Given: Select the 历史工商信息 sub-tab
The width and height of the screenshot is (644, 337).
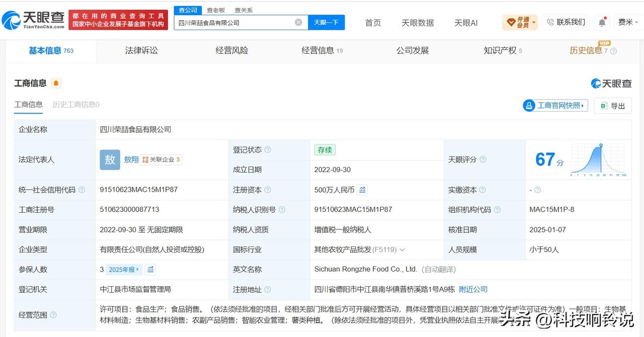Looking at the screenshot, I should (76, 105).
